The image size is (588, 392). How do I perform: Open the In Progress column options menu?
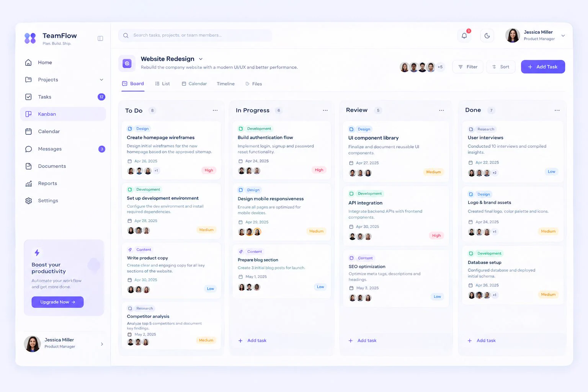[x=325, y=111]
